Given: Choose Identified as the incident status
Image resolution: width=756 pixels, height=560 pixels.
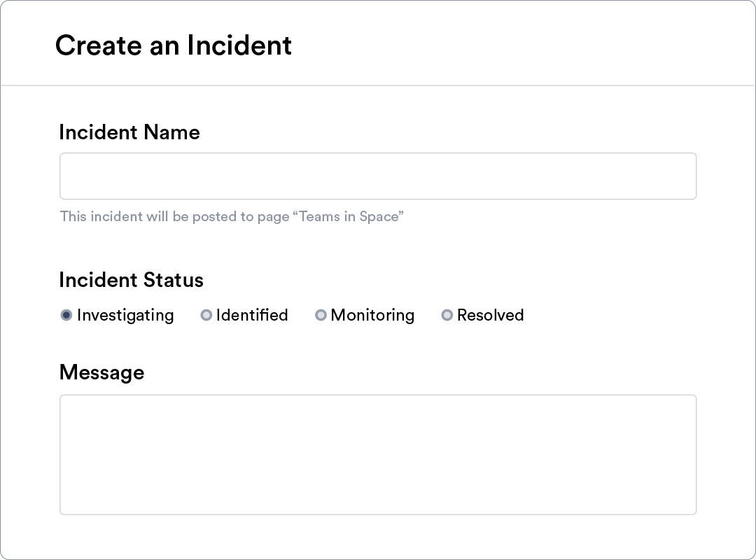Looking at the screenshot, I should (206, 315).
